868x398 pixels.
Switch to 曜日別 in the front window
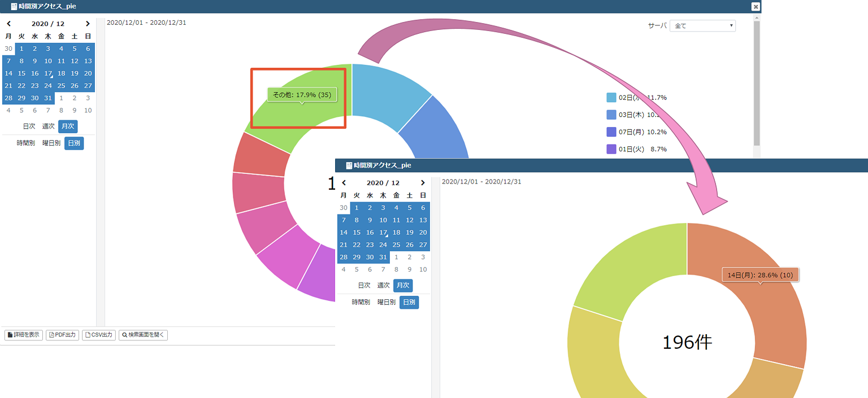coord(387,303)
